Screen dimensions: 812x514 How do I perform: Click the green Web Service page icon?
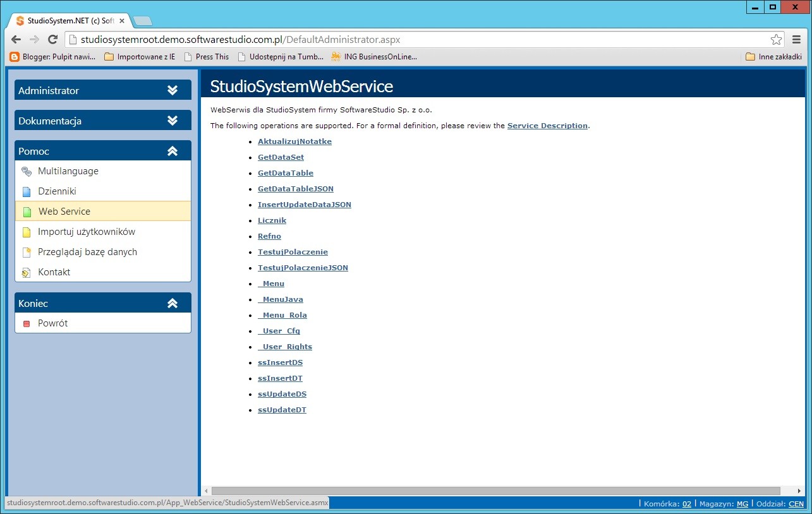coord(27,212)
